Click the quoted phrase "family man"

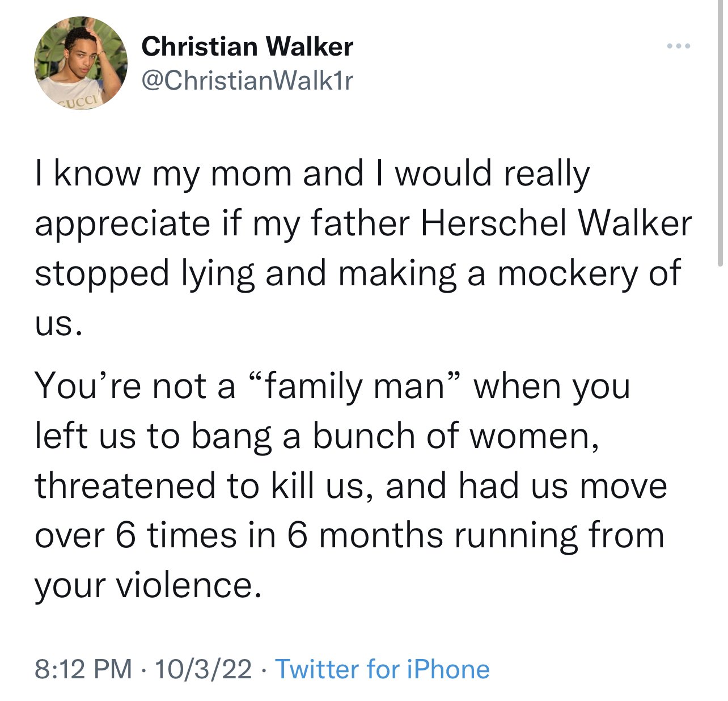click(x=355, y=386)
